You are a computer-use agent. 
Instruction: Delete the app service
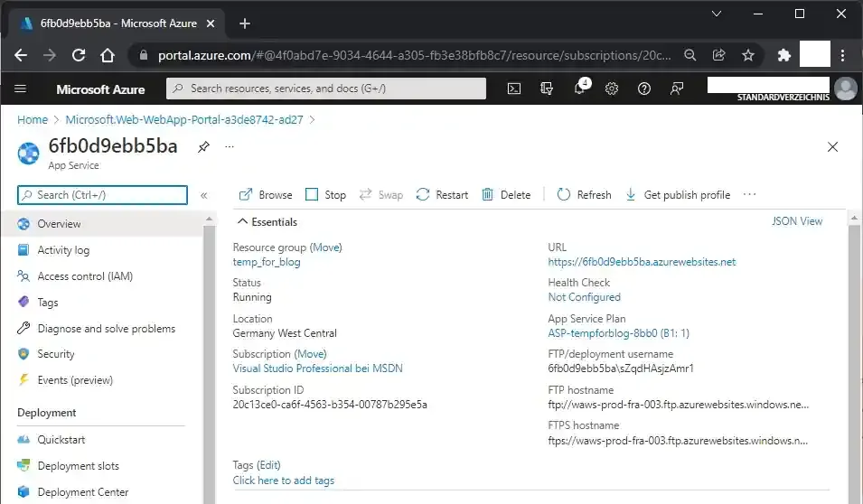click(x=506, y=195)
